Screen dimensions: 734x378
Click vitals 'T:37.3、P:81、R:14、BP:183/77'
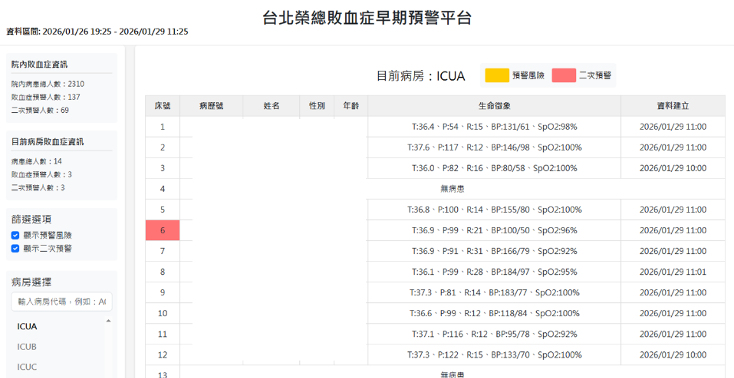494,293
